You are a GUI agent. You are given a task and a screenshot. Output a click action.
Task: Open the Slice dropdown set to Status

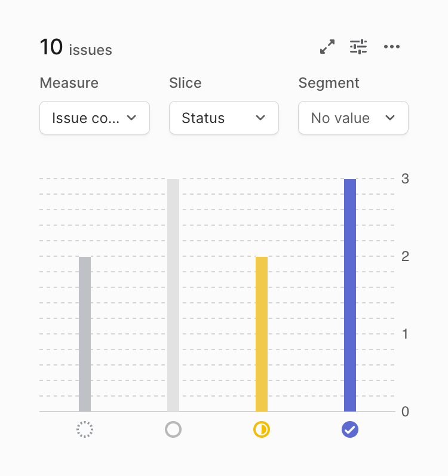point(224,118)
